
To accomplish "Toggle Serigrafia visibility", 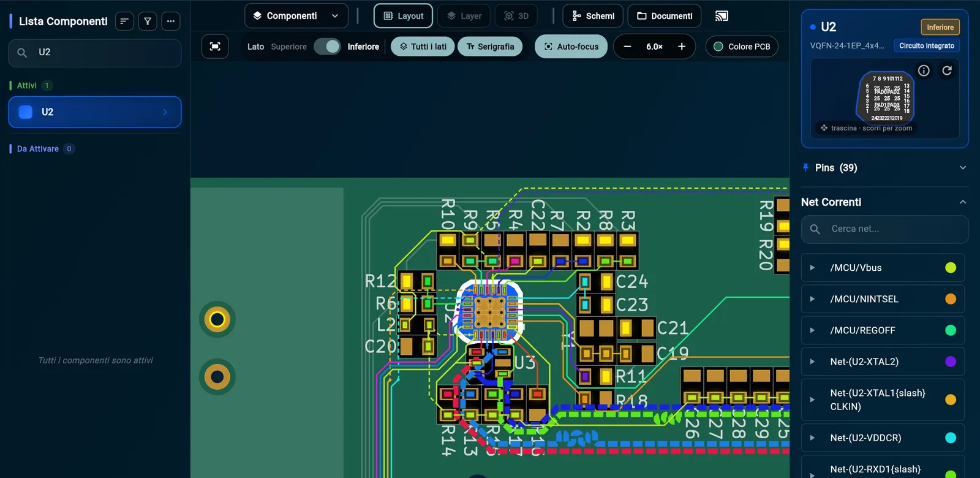I will 490,47.
